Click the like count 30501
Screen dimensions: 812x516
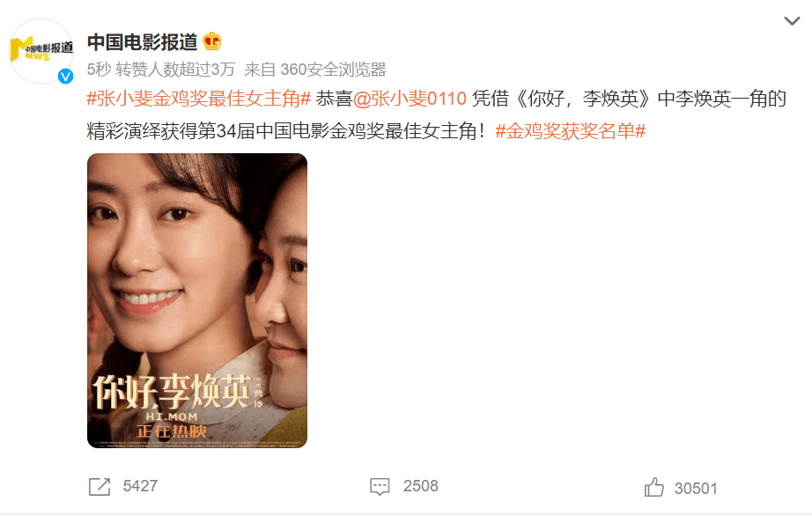pyautogui.click(x=696, y=489)
